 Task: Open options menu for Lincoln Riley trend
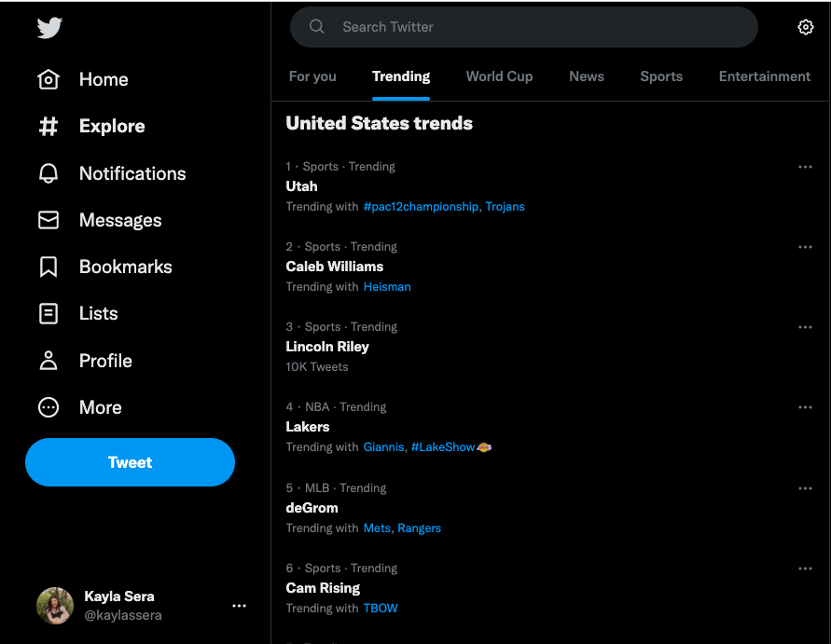pyautogui.click(x=805, y=327)
